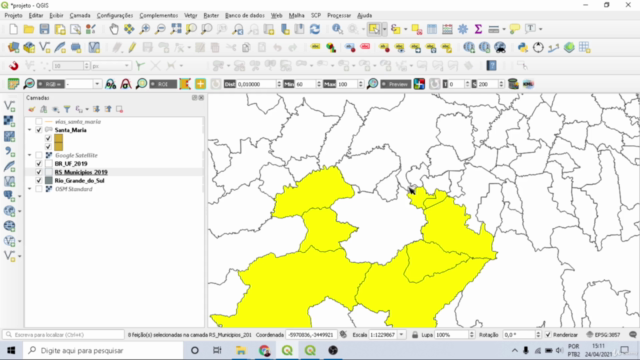
Task: Activate the SCP orange plus ROI pointer
Action: click(x=200, y=84)
